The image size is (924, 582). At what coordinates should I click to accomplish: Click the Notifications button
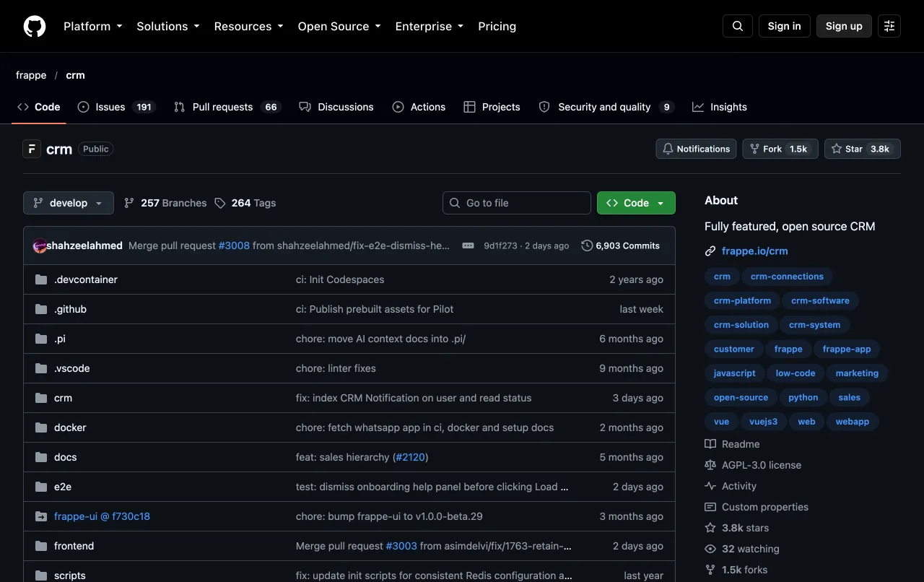696,149
